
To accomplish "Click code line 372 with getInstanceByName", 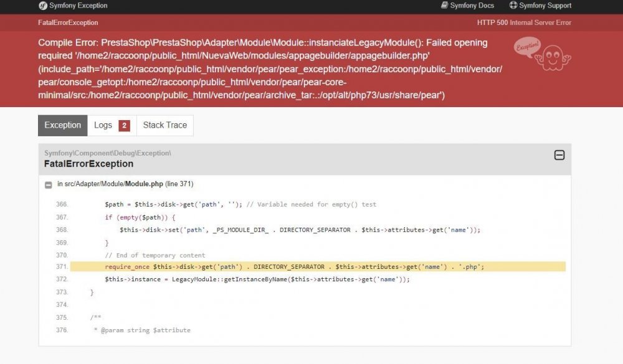I will pos(257,279).
